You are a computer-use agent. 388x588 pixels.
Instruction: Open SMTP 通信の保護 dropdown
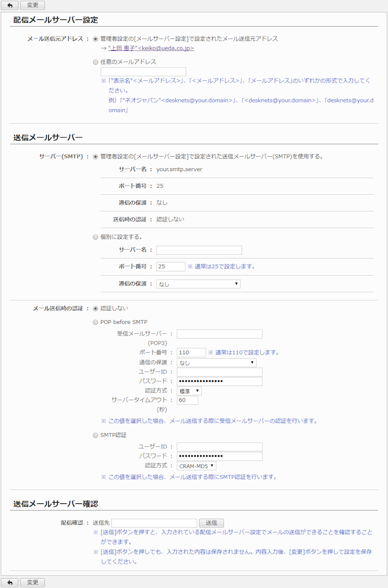[x=198, y=284]
